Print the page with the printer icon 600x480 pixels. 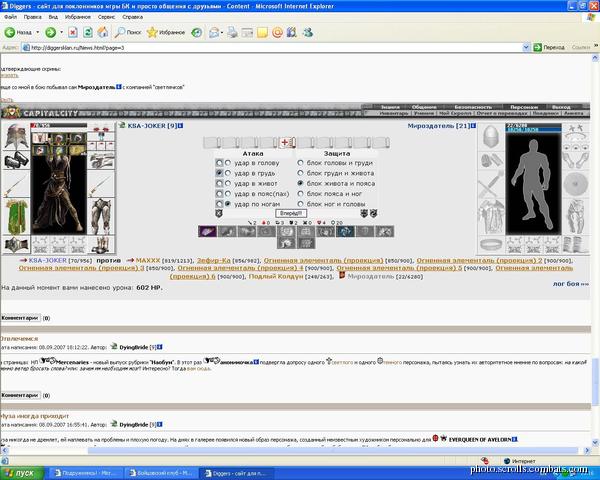click(x=232, y=33)
